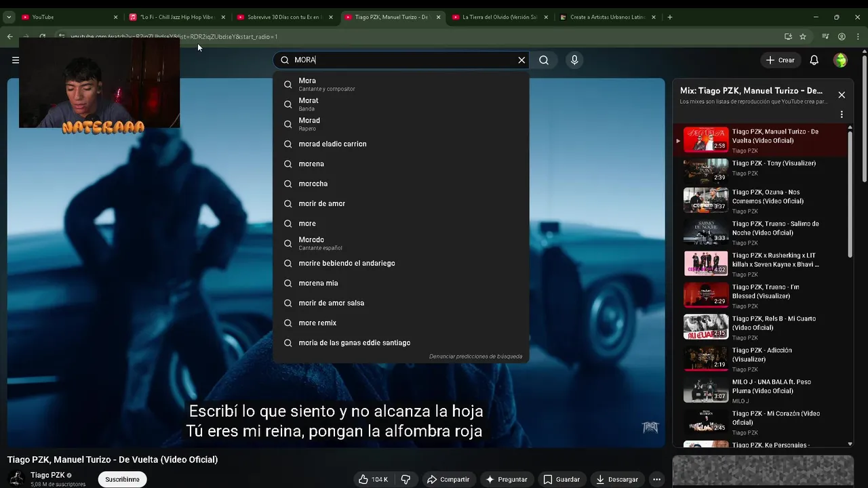Screen dimensions: 868x488
Task: Select suggestion morad eladio carrion
Action: pyautogui.click(x=401, y=144)
